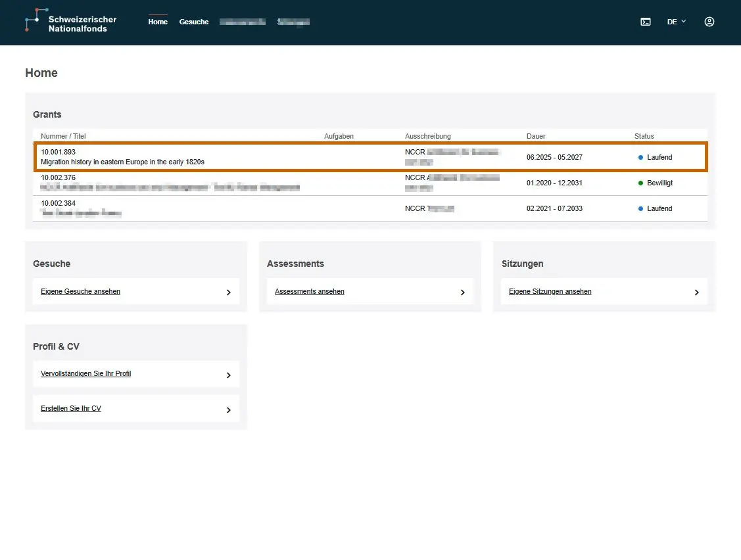Open the user account profile icon
Screen dimensions: 741x560
pos(709,22)
